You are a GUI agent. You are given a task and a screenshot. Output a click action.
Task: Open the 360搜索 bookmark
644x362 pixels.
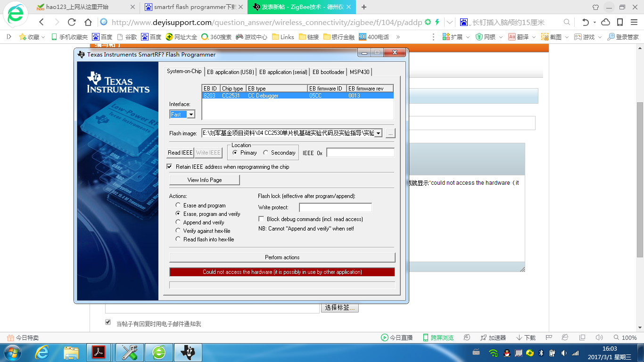pos(216,37)
